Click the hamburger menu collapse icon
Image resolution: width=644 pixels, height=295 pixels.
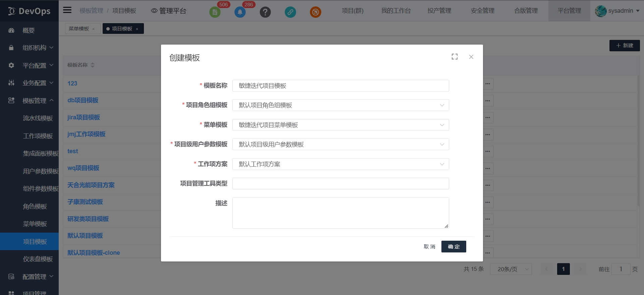pyautogui.click(x=67, y=10)
